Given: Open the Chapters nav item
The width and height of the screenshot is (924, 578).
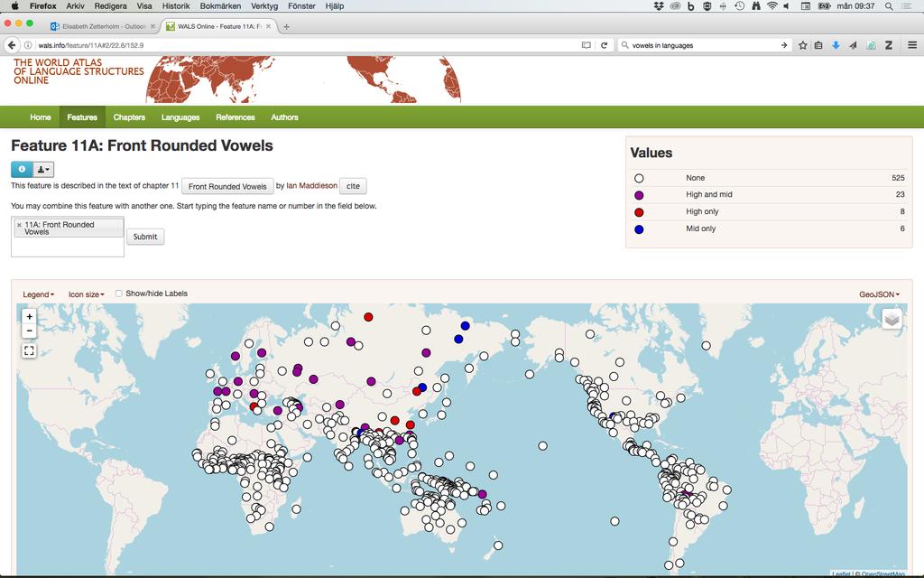Looking at the screenshot, I should [129, 117].
